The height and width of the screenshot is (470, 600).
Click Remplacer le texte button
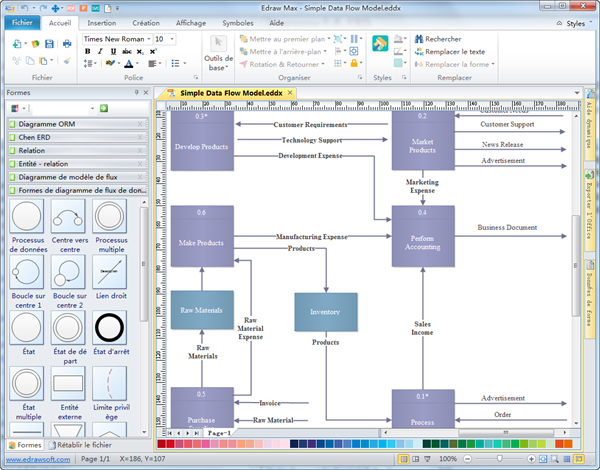pyautogui.click(x=454, y=51)
